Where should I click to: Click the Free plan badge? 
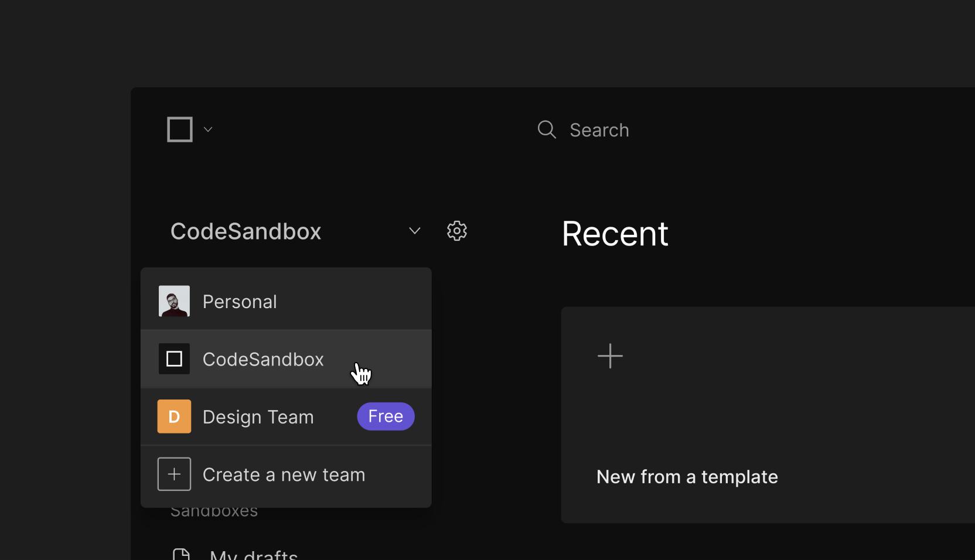point(385,416)
